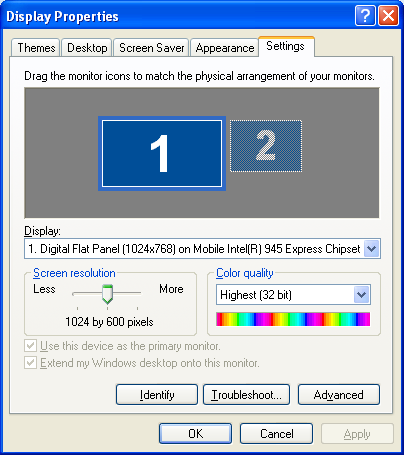
Task: Click the OK button
Action: click(x=195, y=434)
